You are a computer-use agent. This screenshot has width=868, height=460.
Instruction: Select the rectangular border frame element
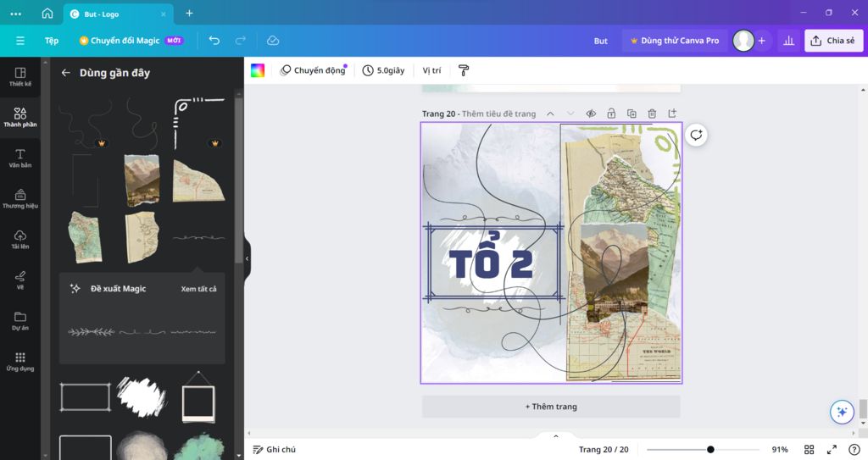(x=85, y=397)
